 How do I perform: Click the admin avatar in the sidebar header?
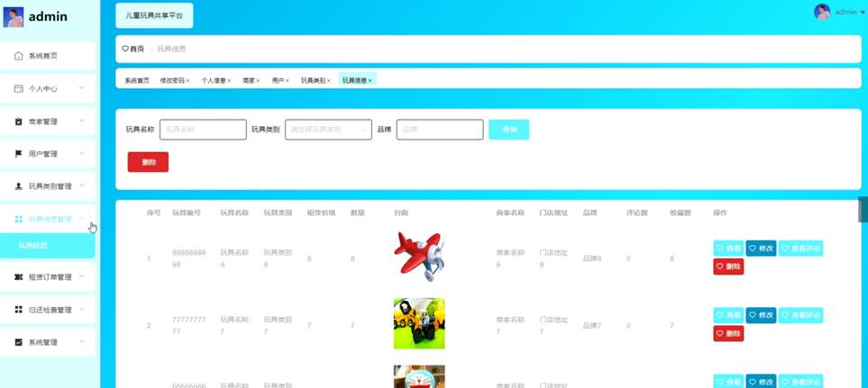[14, 17]
